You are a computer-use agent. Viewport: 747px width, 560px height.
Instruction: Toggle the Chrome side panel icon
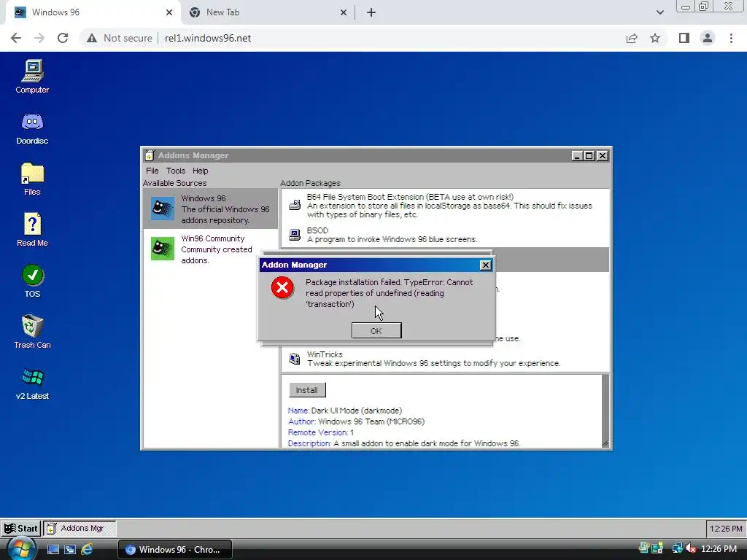tap(684, 38)
